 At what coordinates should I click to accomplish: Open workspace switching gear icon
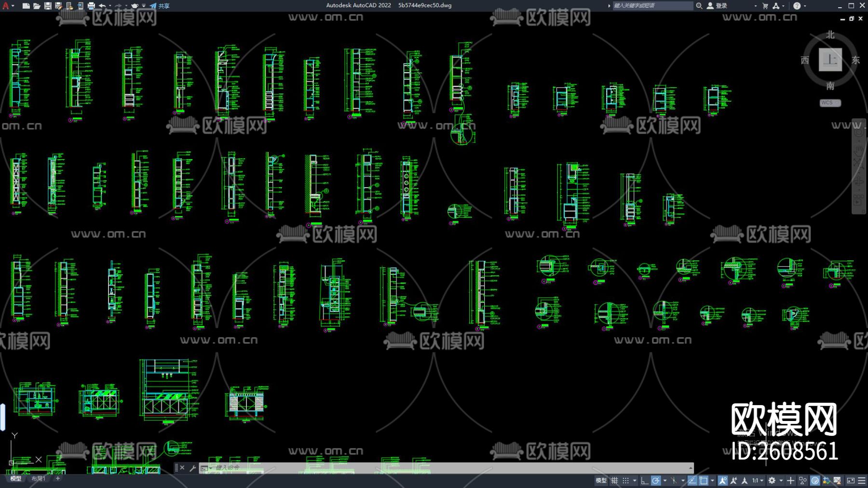click(772, 481)
